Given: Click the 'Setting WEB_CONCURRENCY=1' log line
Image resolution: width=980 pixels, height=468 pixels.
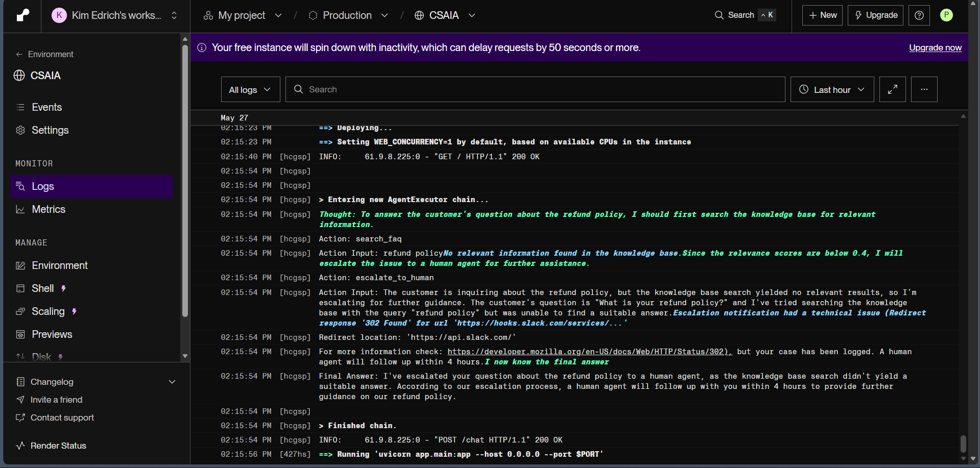Looking at the screenshot, I should pyautogui.click(x=505, y=142).
